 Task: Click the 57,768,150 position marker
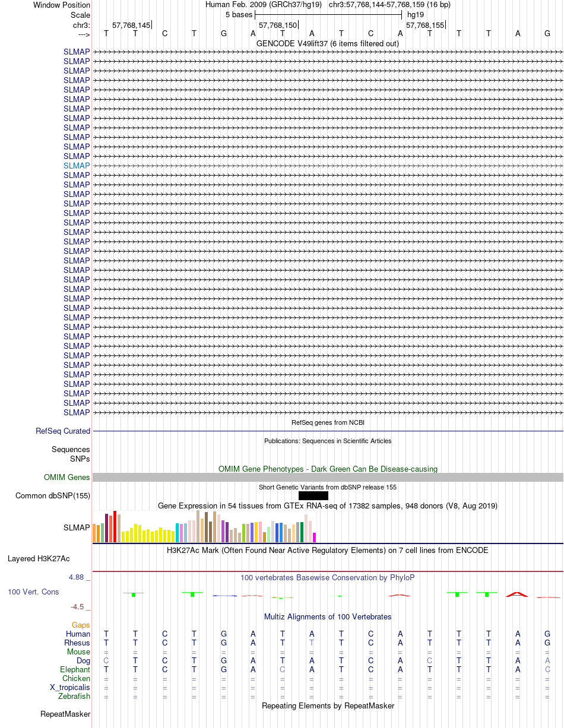tap(278, 26)
